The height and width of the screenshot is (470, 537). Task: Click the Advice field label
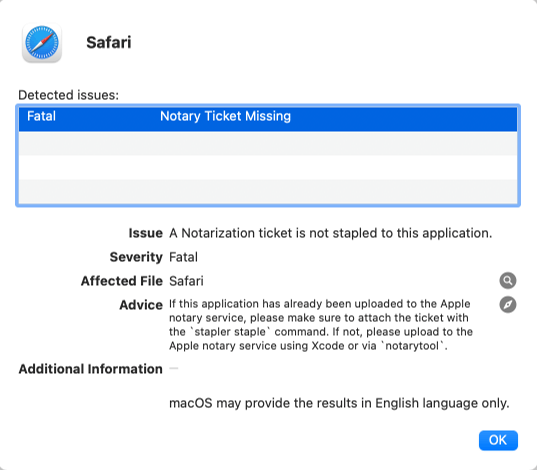tap(141, 305)
